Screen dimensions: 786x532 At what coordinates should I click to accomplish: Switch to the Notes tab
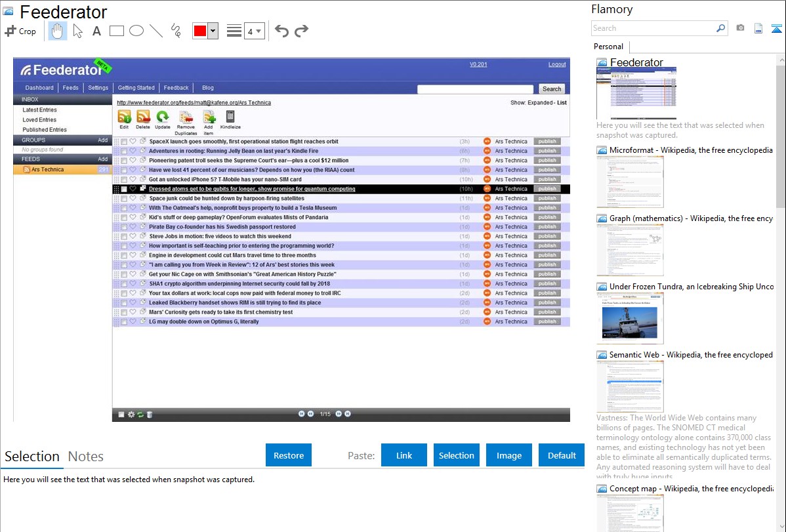pos(86,457)
